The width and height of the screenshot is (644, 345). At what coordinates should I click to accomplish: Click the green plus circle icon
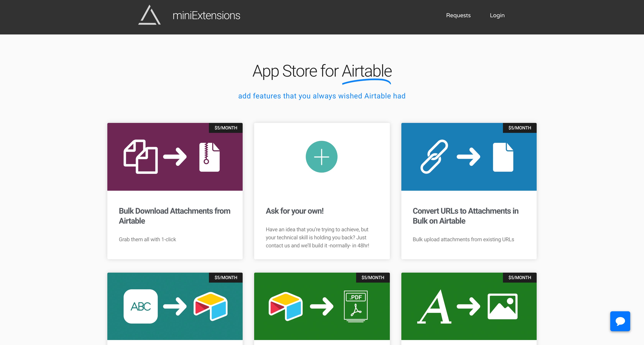pos(321,157)
